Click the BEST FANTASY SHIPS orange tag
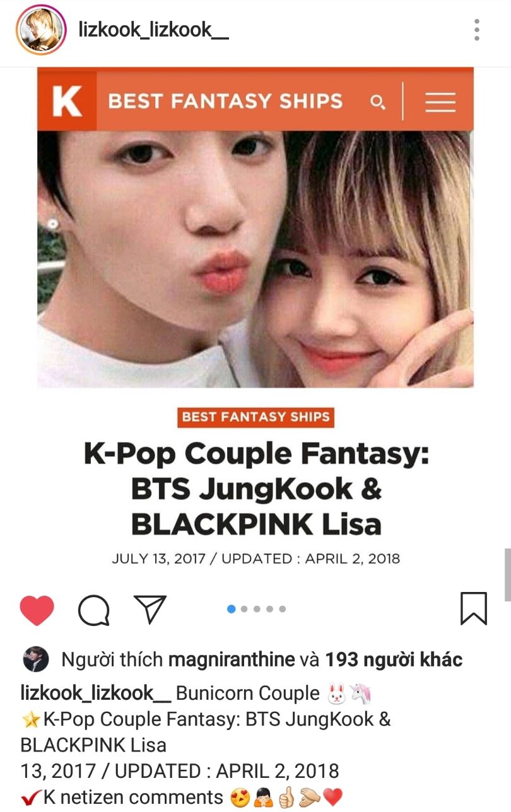Viewport: 511px width, 812px height. (x=255, y=417)
